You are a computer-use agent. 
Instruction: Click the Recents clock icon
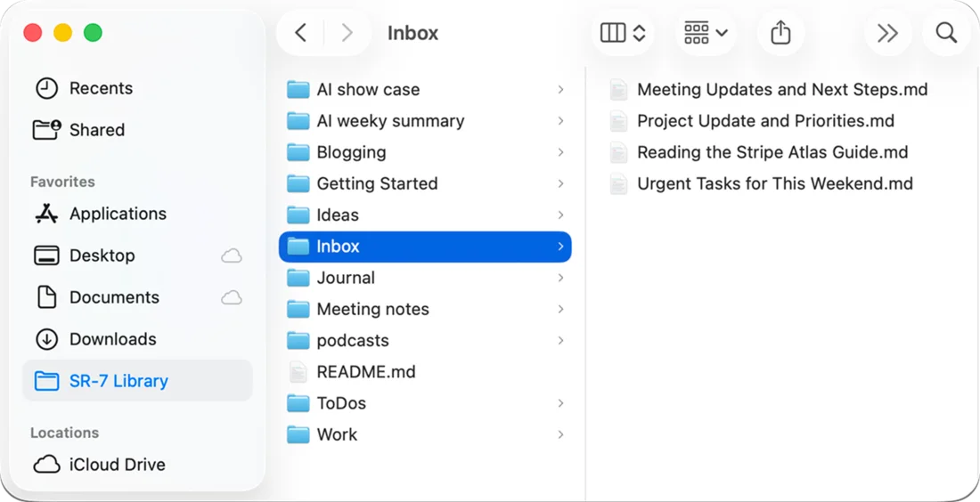coord(46,88)
